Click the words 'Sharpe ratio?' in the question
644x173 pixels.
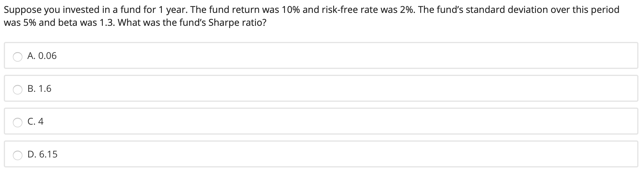[x=237, y=23]
